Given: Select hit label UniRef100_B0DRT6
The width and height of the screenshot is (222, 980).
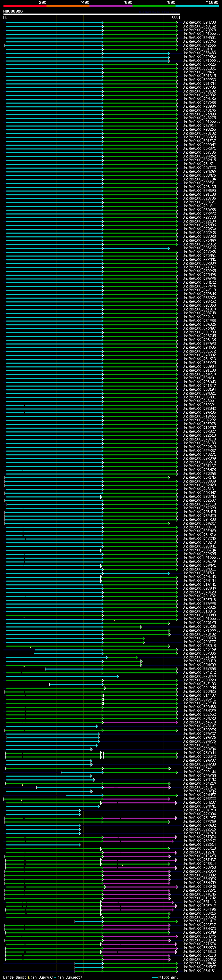Looking at the screenshot, I should [199, 730].
